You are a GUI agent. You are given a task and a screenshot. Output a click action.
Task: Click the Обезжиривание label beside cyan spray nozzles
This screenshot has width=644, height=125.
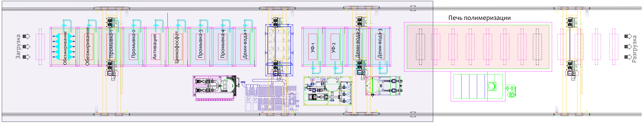(x=65, y=48)
